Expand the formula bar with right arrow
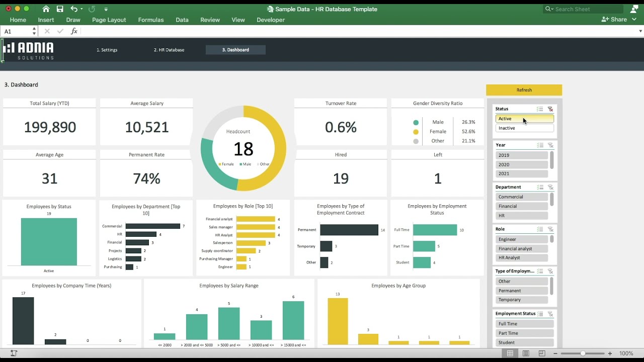Screen dimensions: 644x362 pyautogui.click(x=640, y=31)
